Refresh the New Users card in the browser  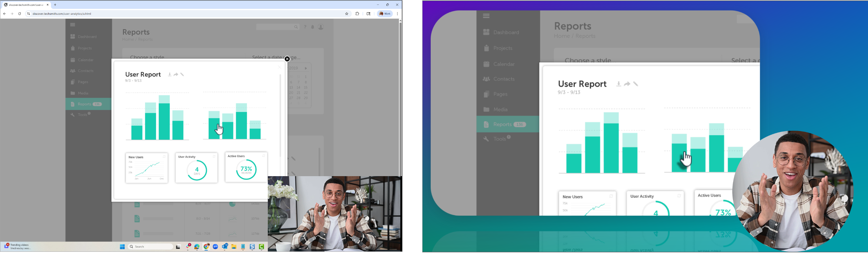click(164, 157)
